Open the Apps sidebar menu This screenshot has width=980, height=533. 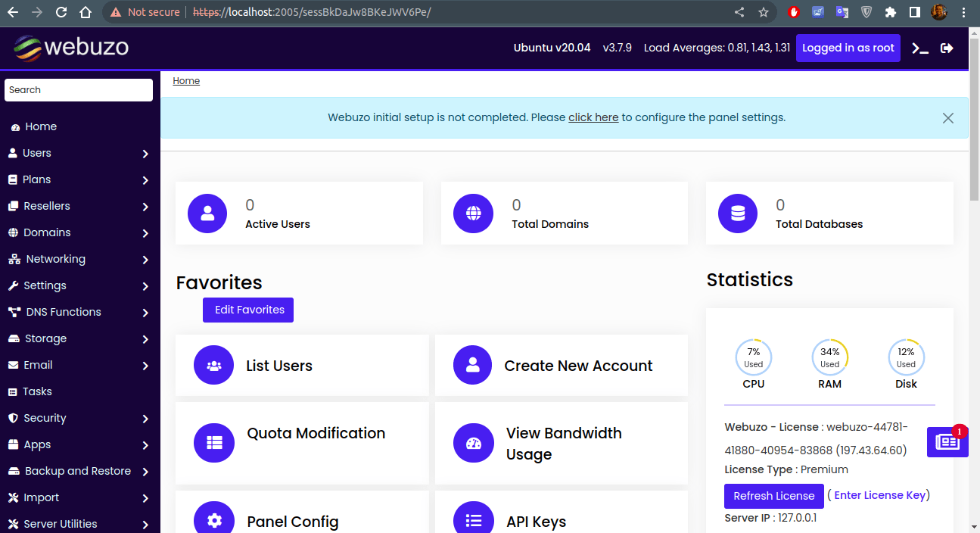(79, 444)
